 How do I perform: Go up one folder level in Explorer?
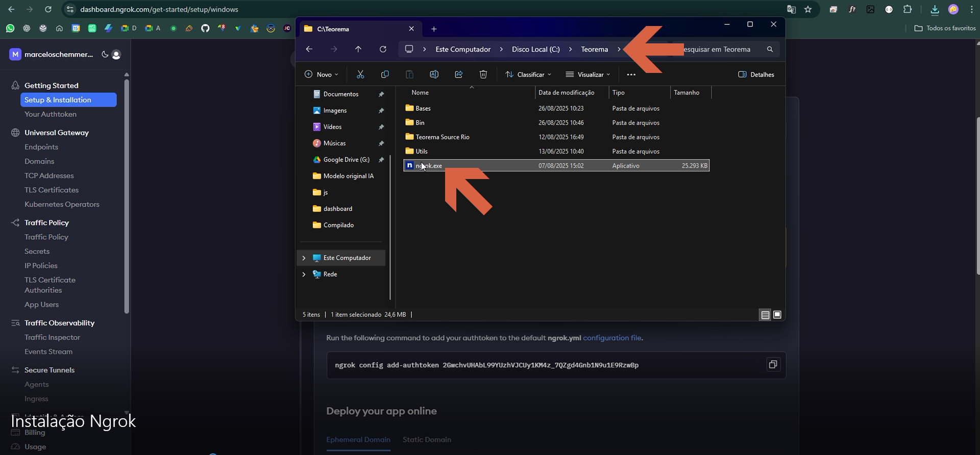tap(358, 49)
